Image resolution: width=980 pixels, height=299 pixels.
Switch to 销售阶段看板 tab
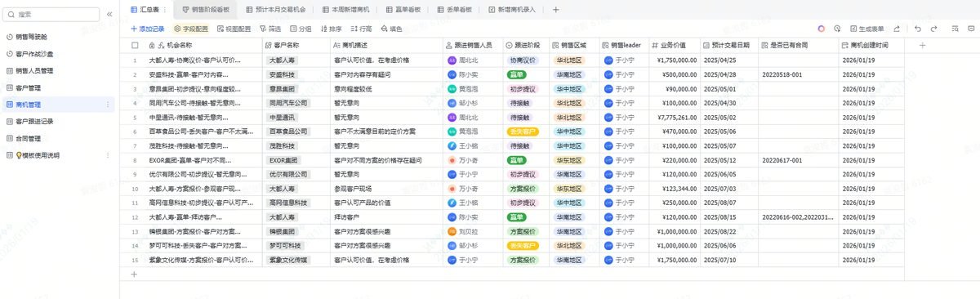click(x=205, y=10)
